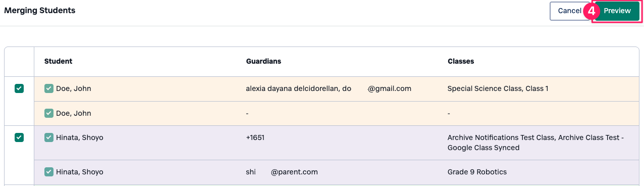This screenshot has height=186, width=644.
Task: Click the @parent.com guardian email
Action: click(x=282, y=172)
